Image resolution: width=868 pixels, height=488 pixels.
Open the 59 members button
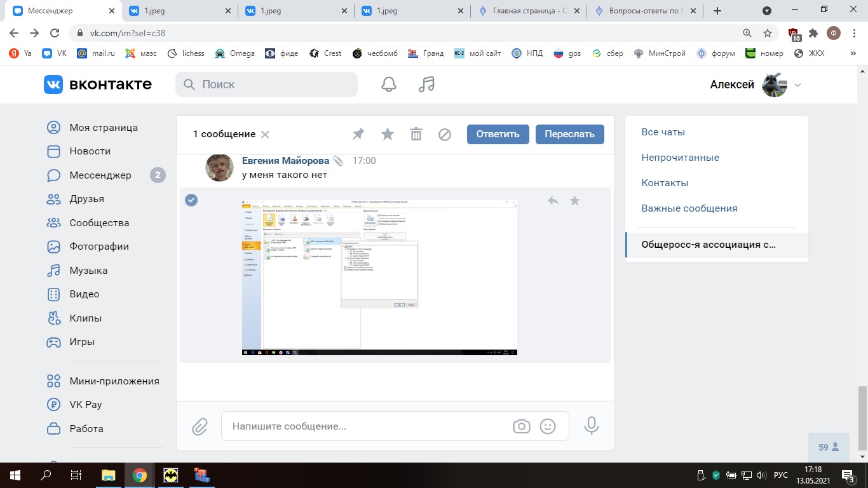click(829, 447)
